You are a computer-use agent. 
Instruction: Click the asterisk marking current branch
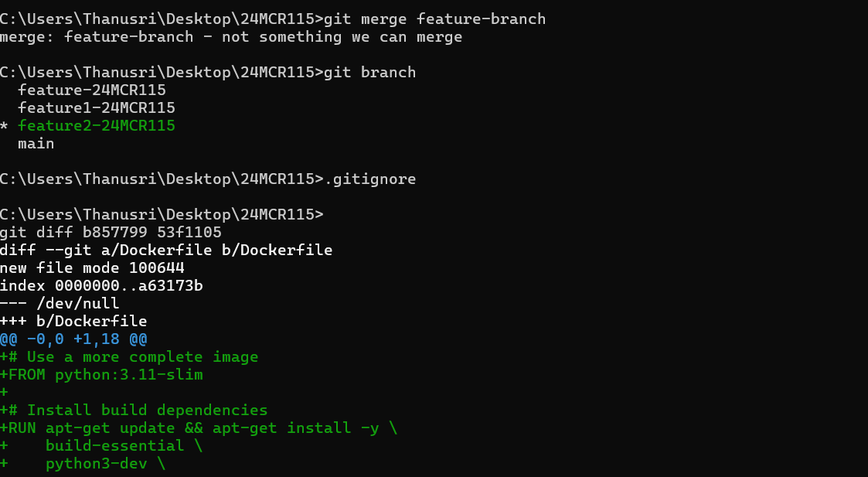[x=5, y=126]
